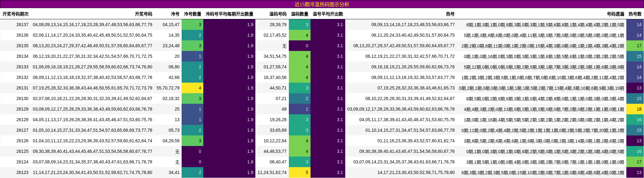Select cold numbers cell 42,68
The image size is (644, 178).
click(174, 77)
